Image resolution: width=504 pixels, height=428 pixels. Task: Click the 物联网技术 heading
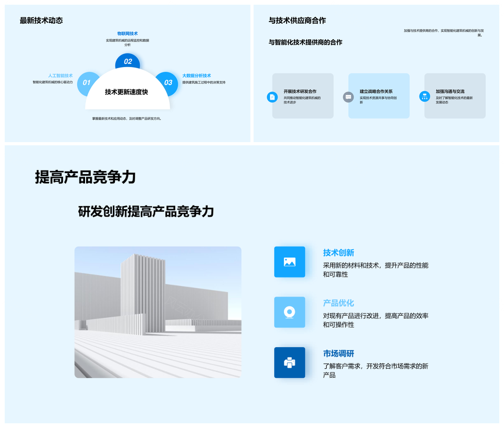tap(128, 34)
